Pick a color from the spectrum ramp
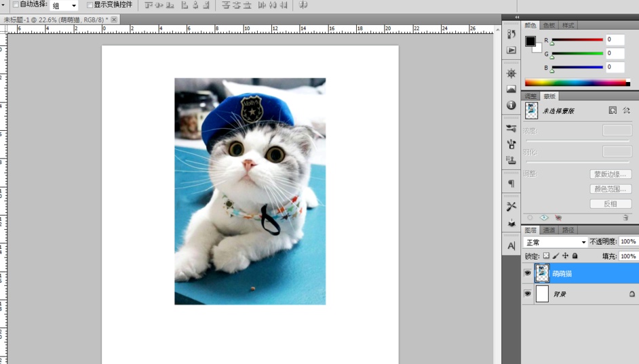This screenshot has width=639, height=364. coord(577,83)
